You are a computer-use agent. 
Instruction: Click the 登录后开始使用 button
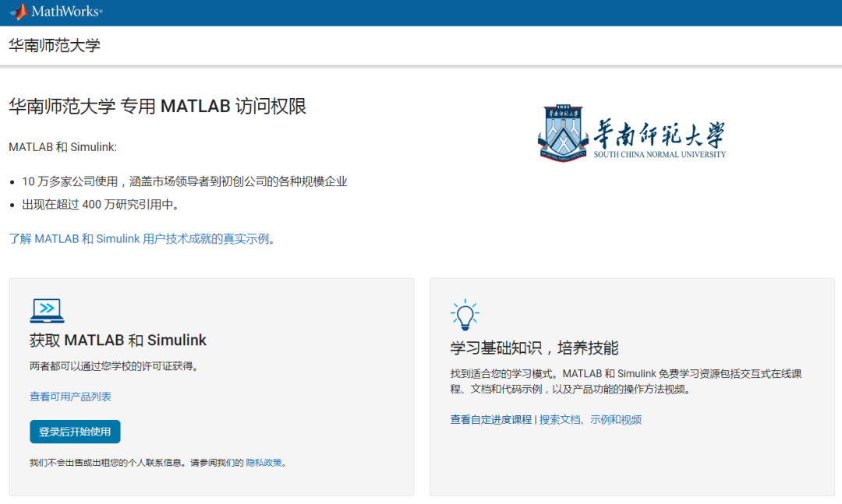pos(75,432)
